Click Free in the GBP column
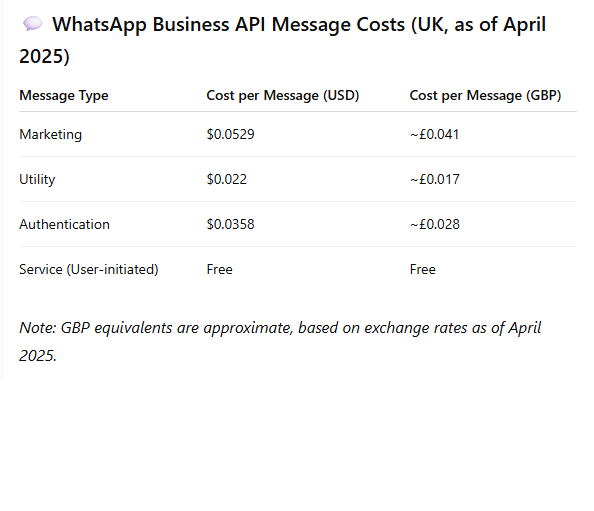 coord(423,269)
